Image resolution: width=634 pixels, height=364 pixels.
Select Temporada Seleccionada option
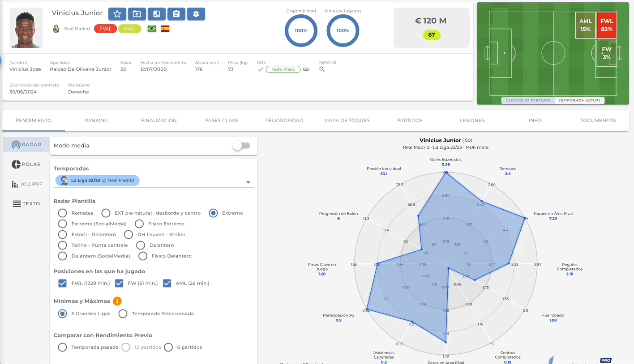(x=123, y=313)
